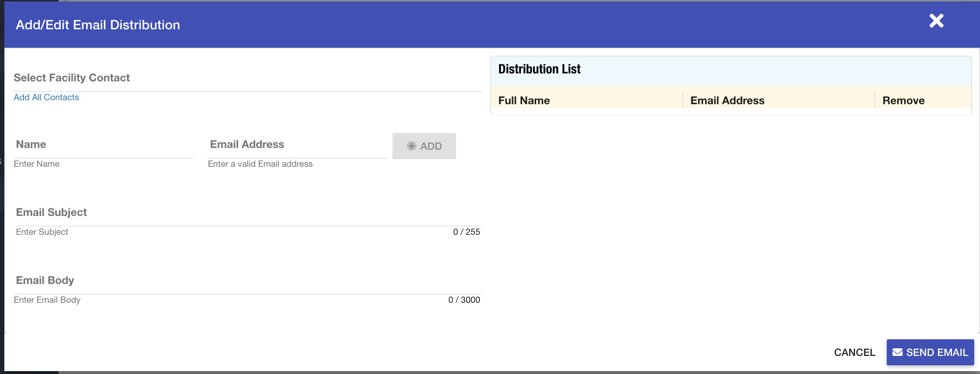Cancel the email distribution dialog

click(855, 352)
